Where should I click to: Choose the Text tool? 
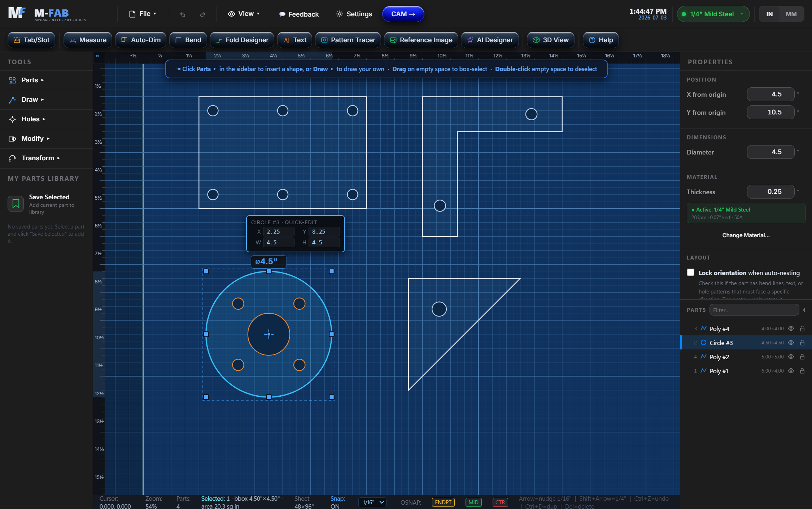295,40
